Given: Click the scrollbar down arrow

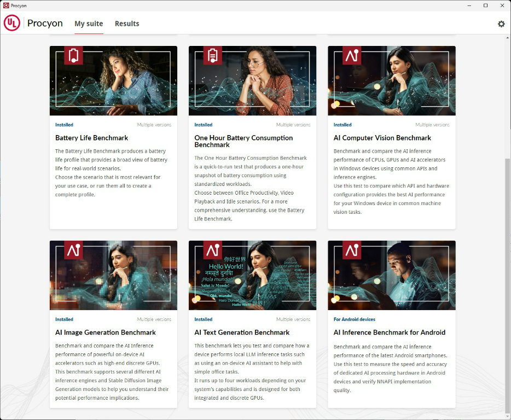Looking at the screenshot, I should (508, 416).
